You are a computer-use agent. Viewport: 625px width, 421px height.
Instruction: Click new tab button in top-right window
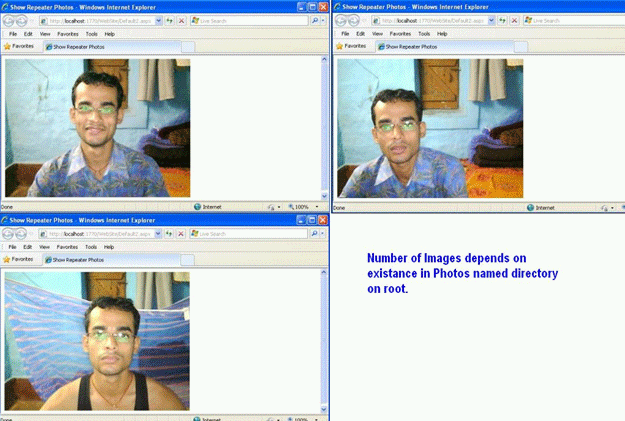521,47
